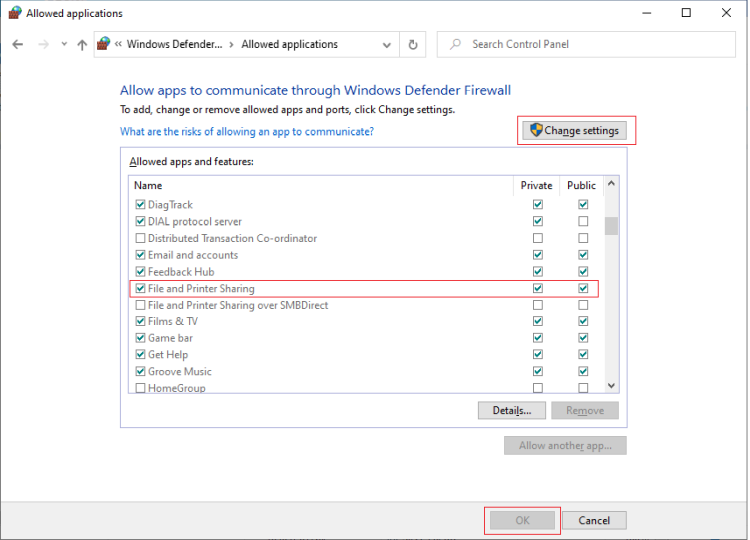
Task: Click the list scrollbar up arrow
Action: point(611,184)
